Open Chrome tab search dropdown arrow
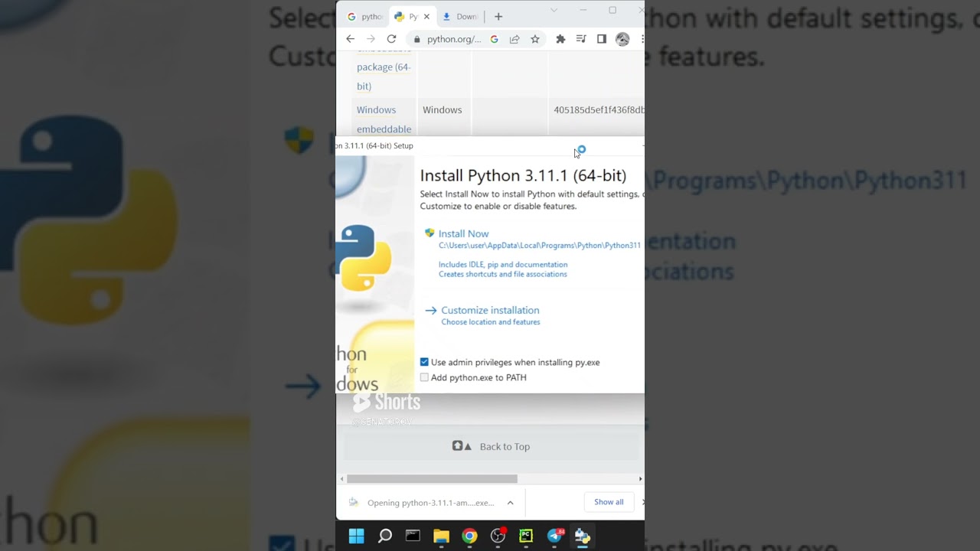Screen dimensions: 980x551 click(x=554, y=10)
